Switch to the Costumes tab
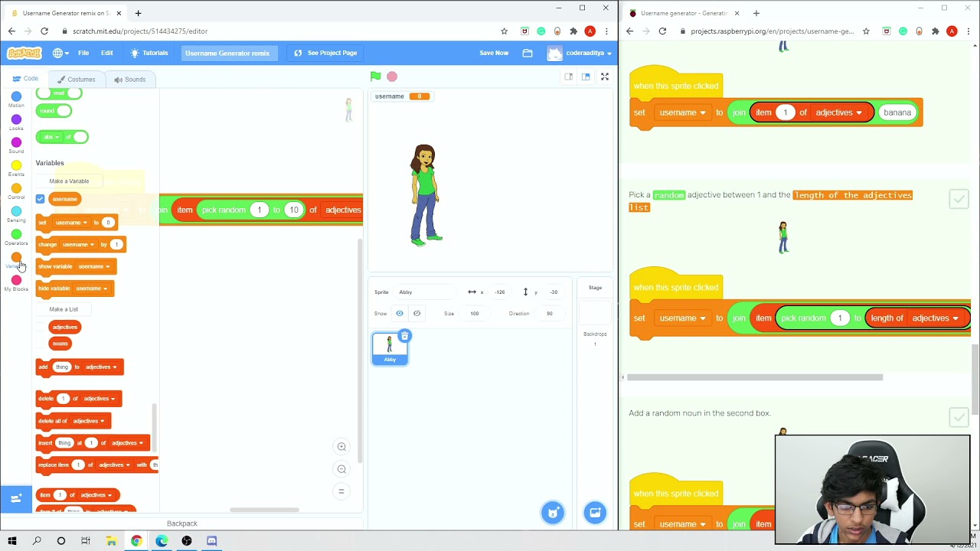The height and width of the screenshot is (551, 980). pyautogui.click(x=76, y=80)
